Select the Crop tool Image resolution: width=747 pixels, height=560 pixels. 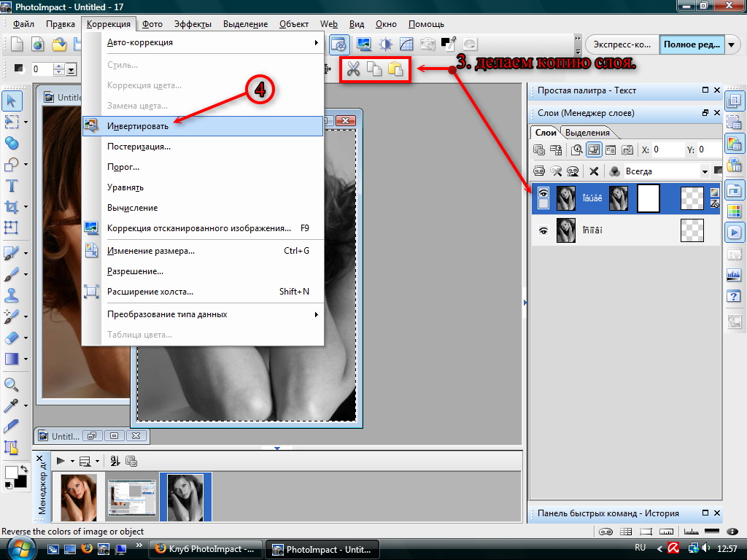(x=12, y=206)
